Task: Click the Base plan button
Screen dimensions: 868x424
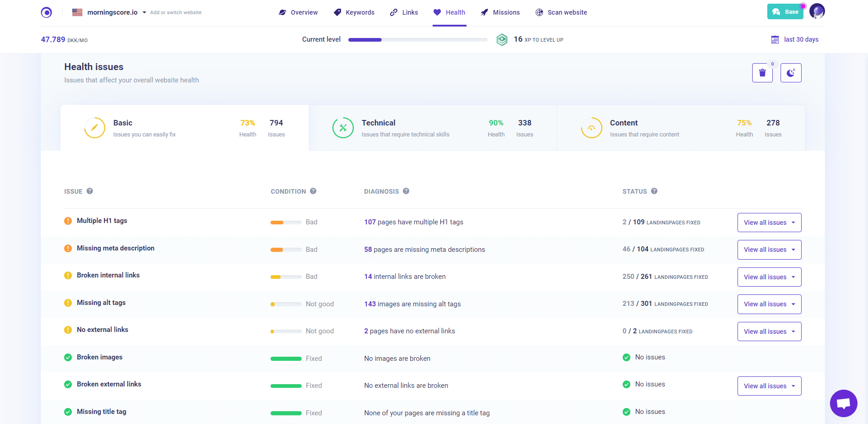Action: coord(785,12)
